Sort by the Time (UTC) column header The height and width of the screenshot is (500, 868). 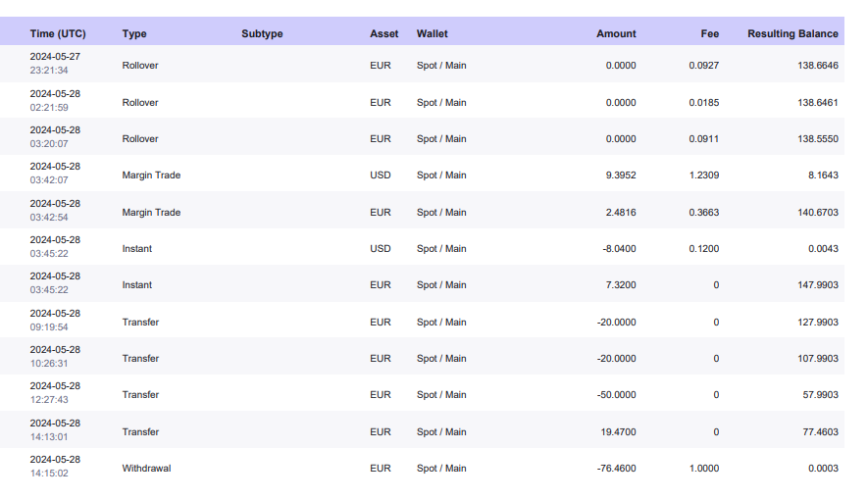pos(57,33)
